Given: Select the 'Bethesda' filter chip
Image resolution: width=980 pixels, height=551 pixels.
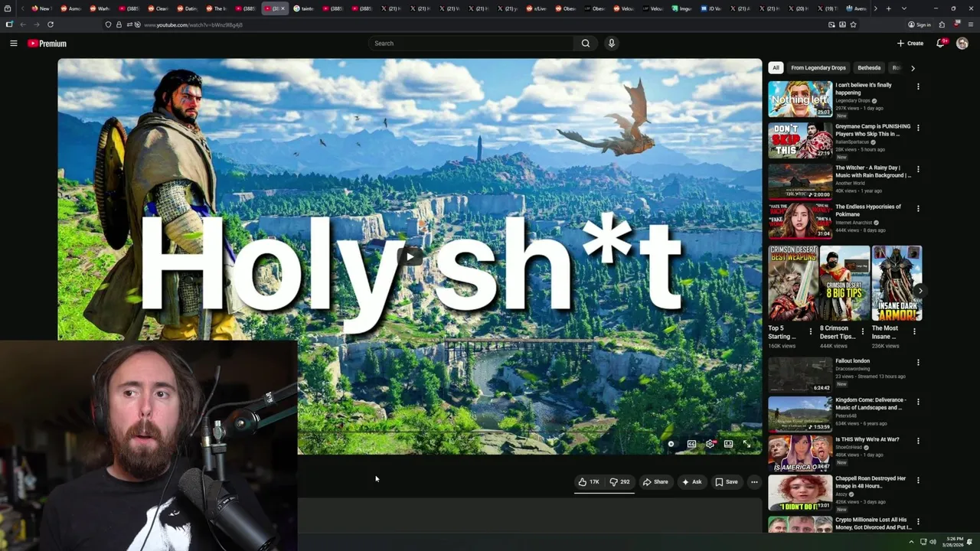Looking at the screenshot, I should [x=869, y=67].
